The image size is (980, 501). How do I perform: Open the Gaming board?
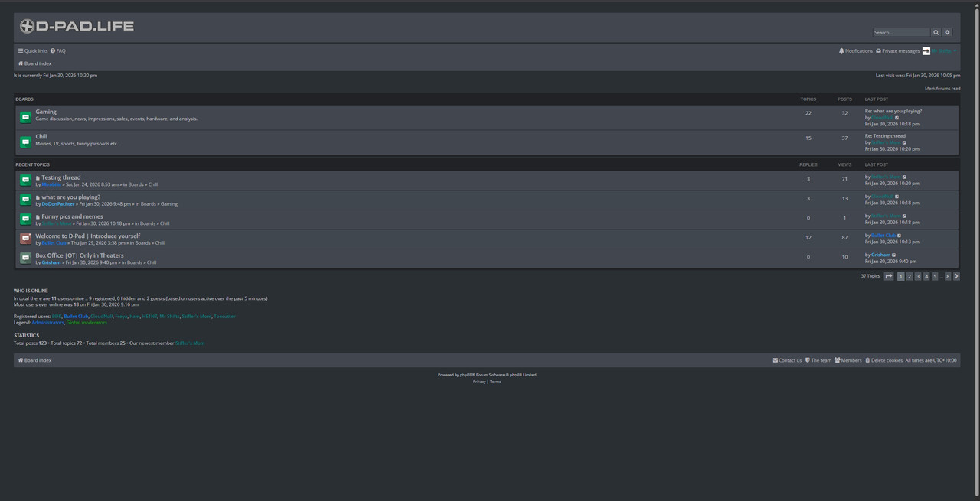(x=46, y=112)
